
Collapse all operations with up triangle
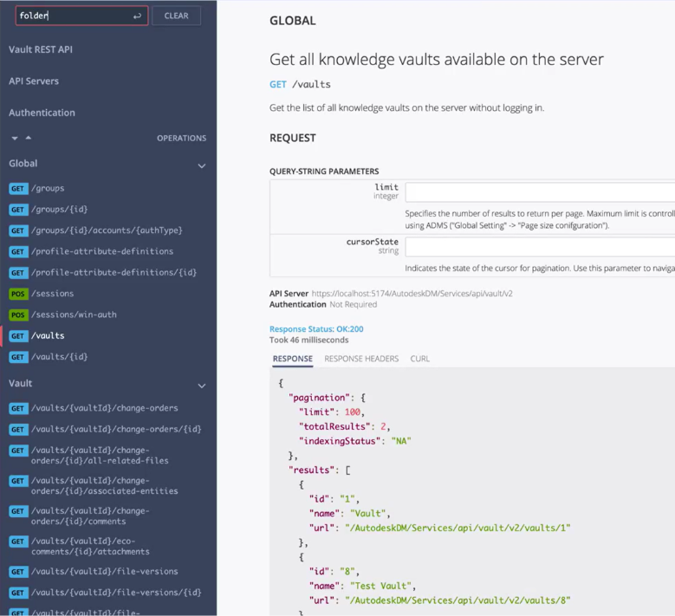point(28,138)
